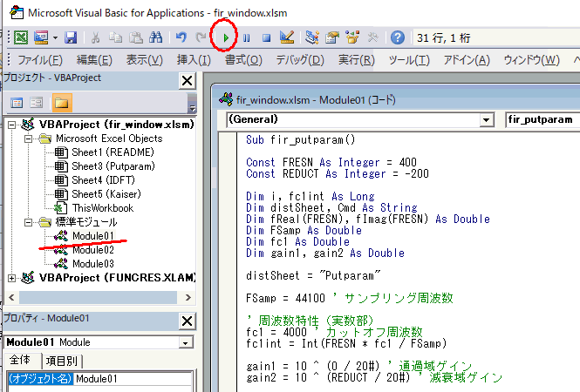Open the デバッグ(D) menu
Screen dimensions: 580x392
point(300,59)
